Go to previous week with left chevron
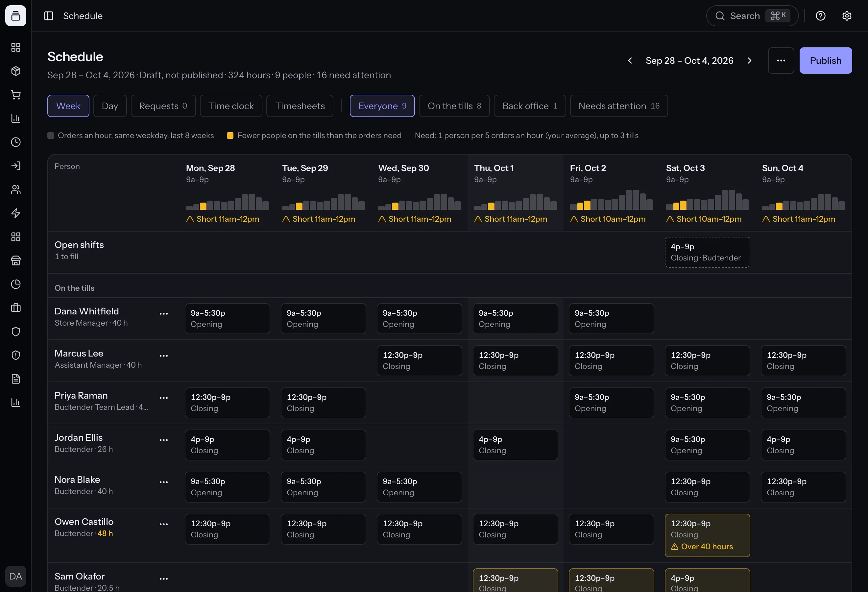 point(630,61)
